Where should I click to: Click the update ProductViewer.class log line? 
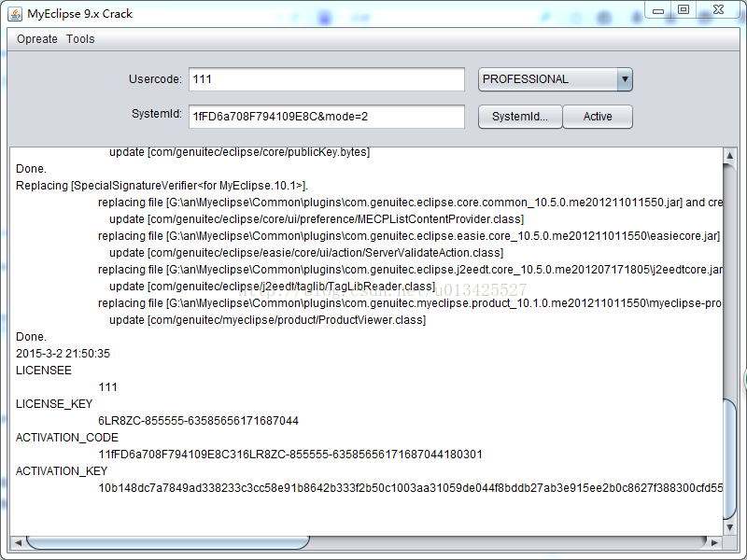(x=267, y=320)
